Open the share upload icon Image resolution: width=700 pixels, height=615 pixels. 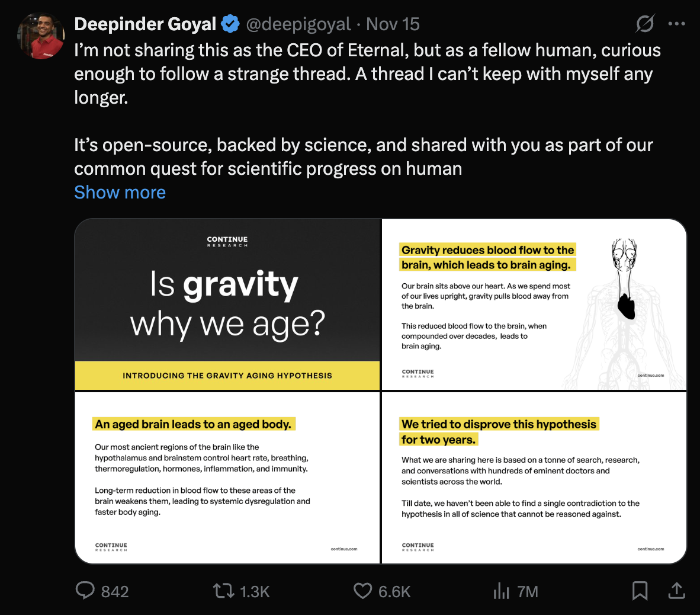676,590
